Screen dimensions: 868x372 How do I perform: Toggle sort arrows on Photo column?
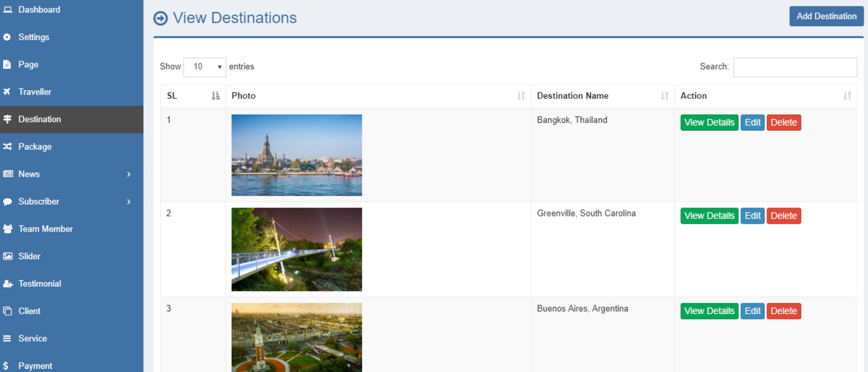(x=521, y=96)
